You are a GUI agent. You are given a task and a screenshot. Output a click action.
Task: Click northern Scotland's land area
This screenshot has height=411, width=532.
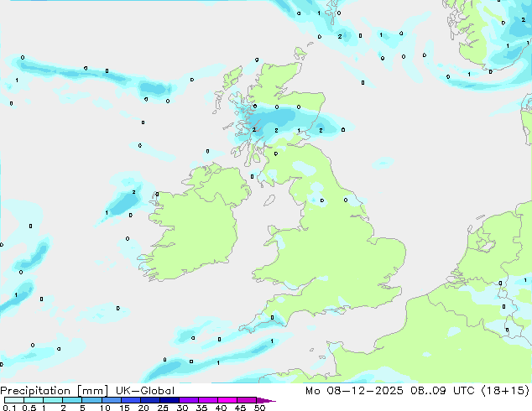[x=269, y=84]
